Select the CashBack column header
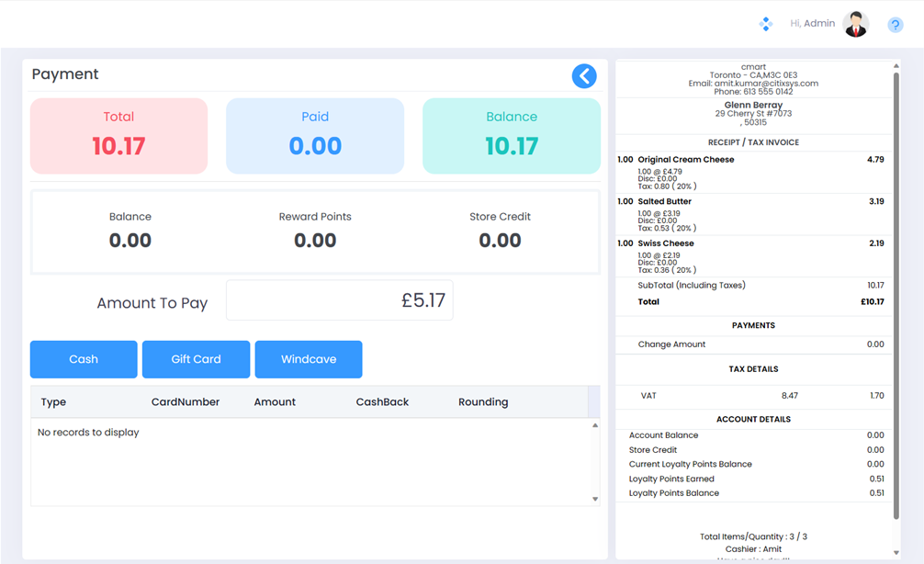Screen dimensions: 924x564 382,401
